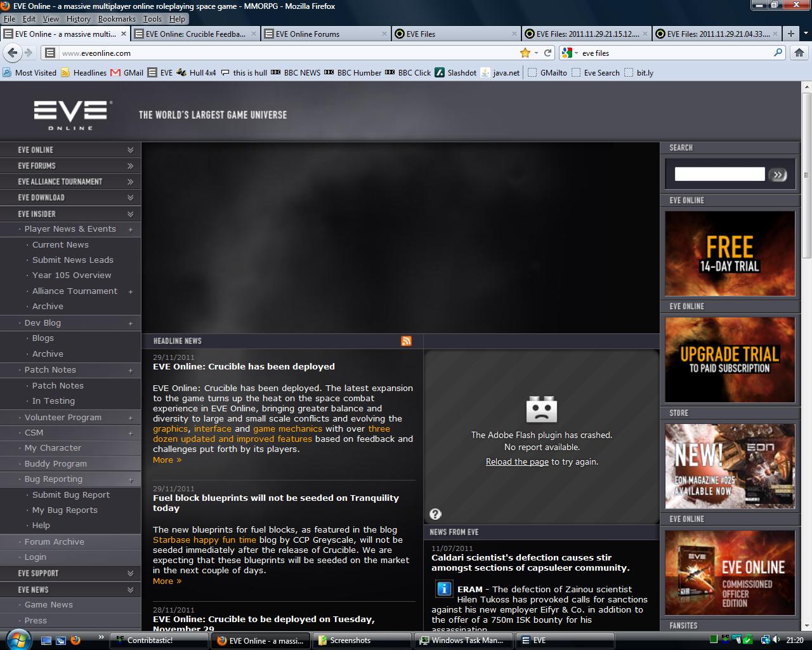The width and height of the screenshot is (812, 650).
Task: Go back with the Firefox back arrow
Action: (12, 53)
